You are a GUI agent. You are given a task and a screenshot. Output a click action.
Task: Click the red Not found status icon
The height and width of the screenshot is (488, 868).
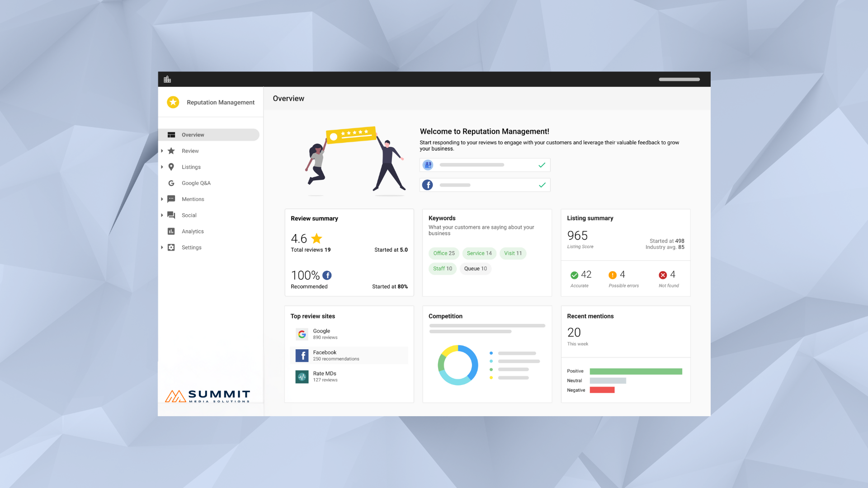(x=663, y=275)
